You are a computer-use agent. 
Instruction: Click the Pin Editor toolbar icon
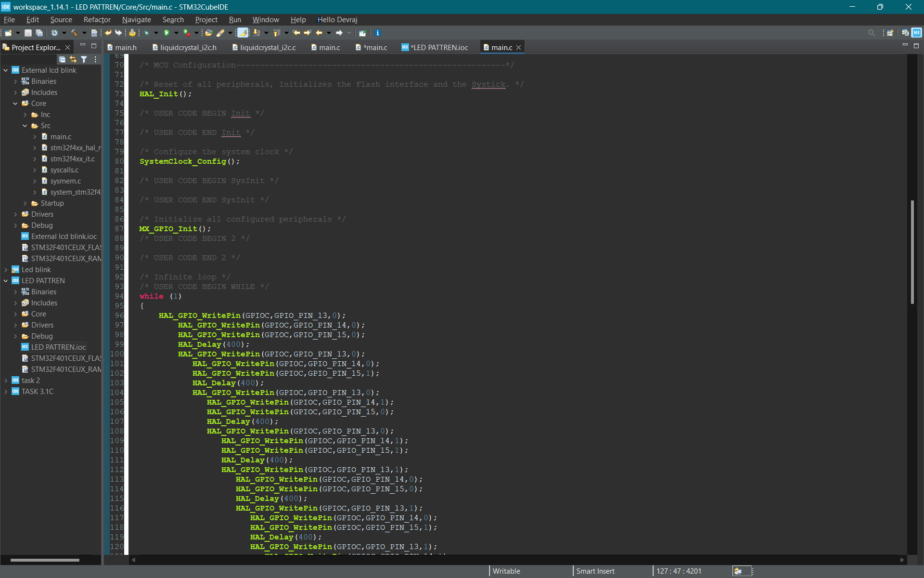coord(362,33)
